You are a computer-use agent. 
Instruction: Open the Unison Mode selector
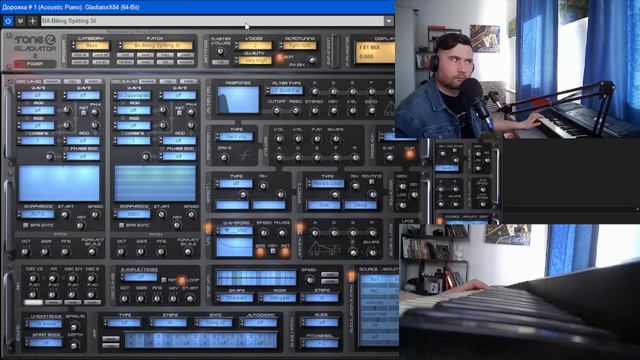[x=46, y=324]
